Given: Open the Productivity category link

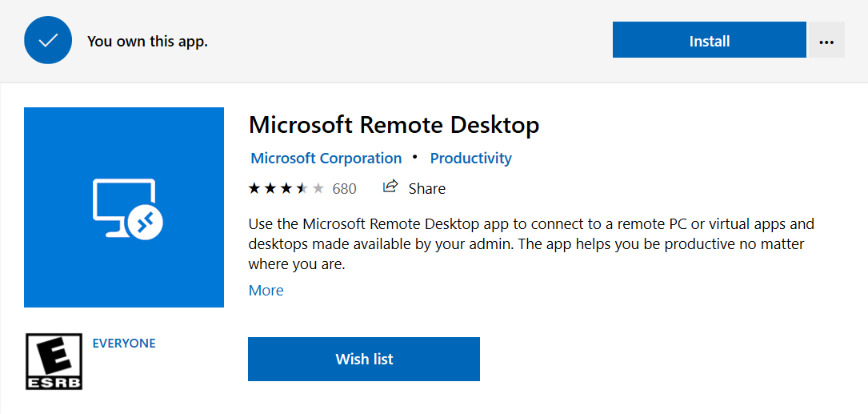Looking at the screenshot, I should [x=471, y=159].
